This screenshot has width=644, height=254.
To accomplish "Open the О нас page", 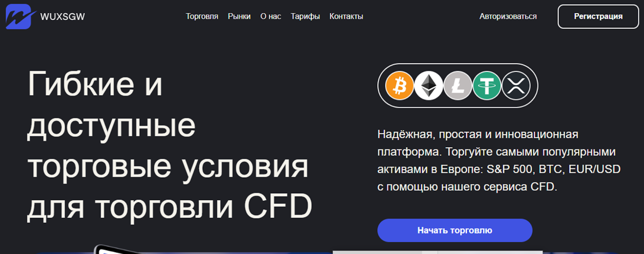I will pyautogui.click(x=270, y=17).
